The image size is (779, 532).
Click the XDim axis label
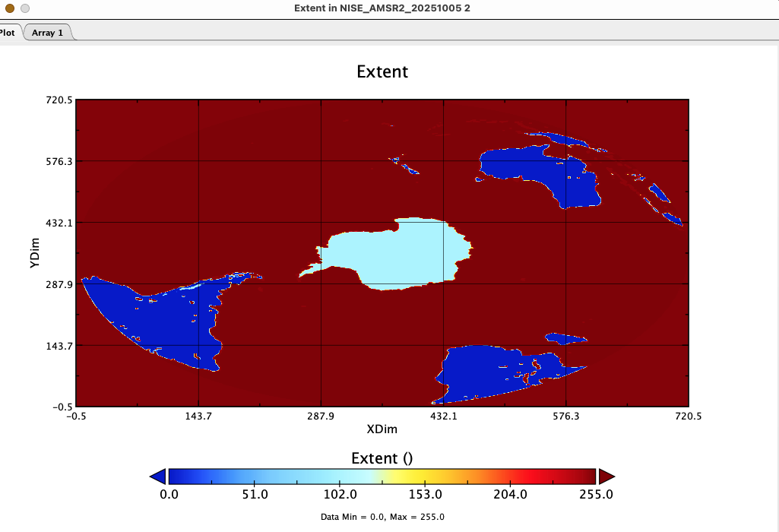point(382,429)
